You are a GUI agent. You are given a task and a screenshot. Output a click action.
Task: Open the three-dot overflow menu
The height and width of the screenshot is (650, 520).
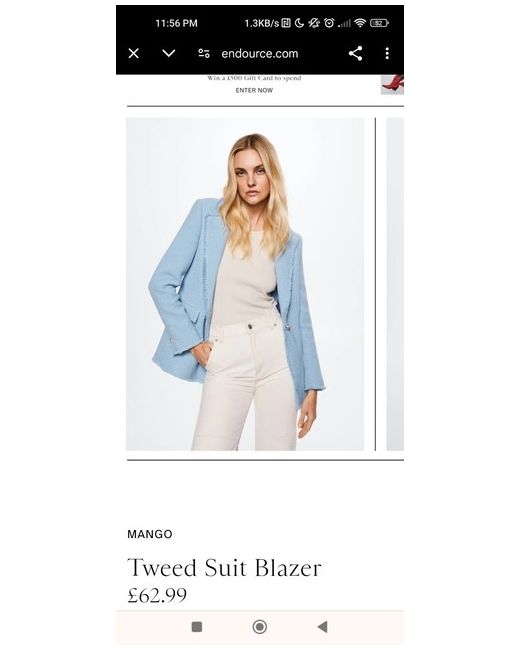(387, 53)
